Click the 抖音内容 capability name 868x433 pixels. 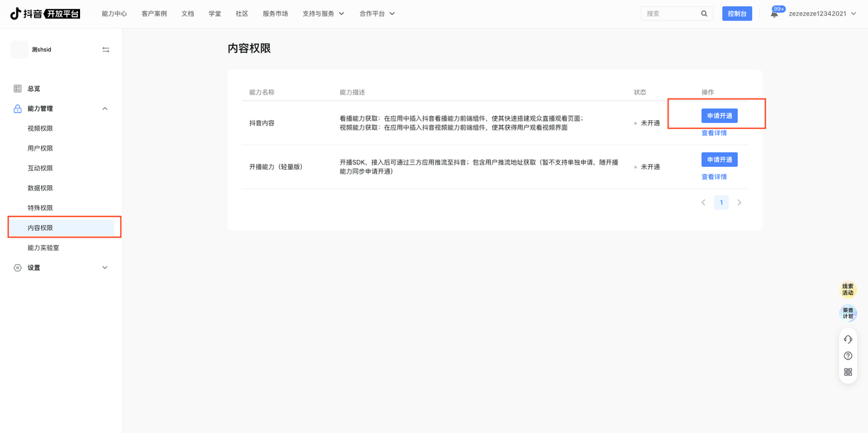pos(262,123)
